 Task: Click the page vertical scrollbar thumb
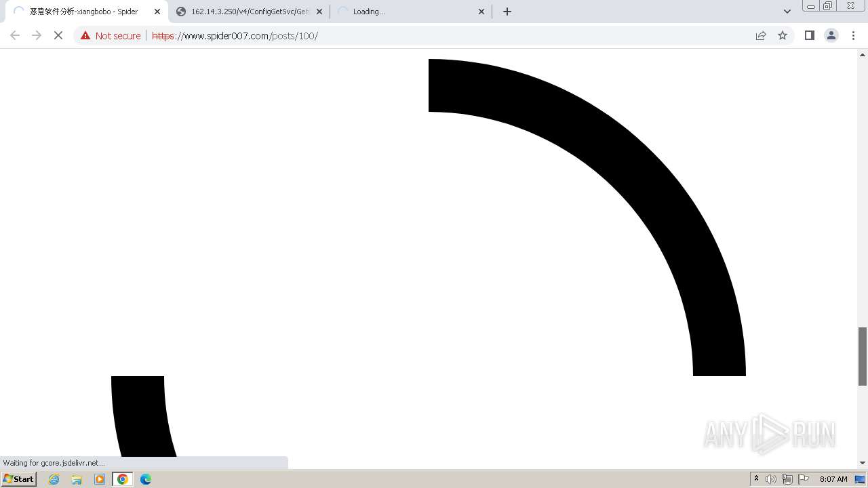[863, 356]
